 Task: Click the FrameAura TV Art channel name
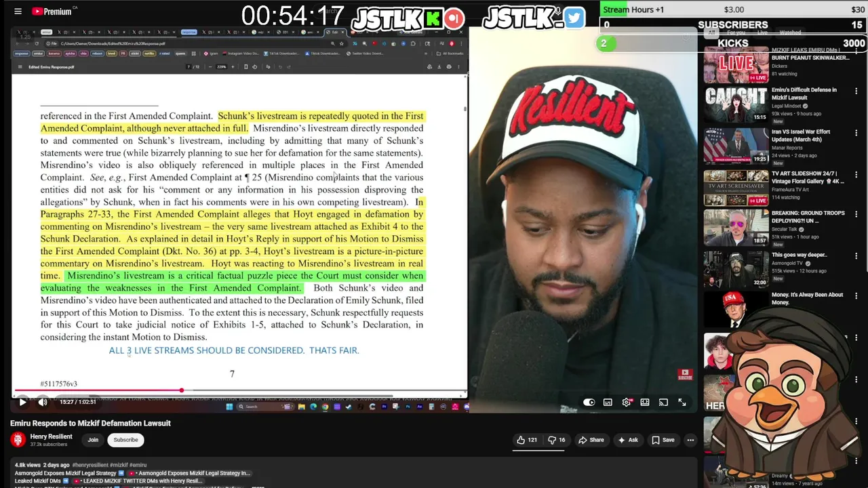coord(790,190)
